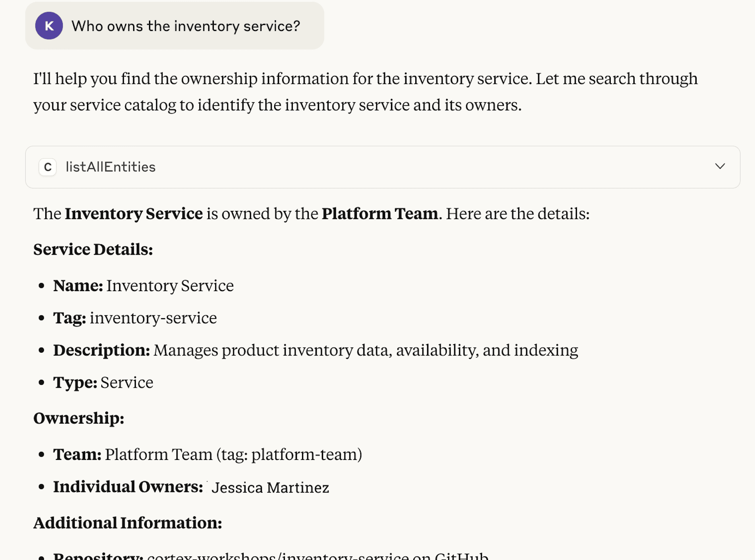Click the "Team:" bullet label

[77, 454]
